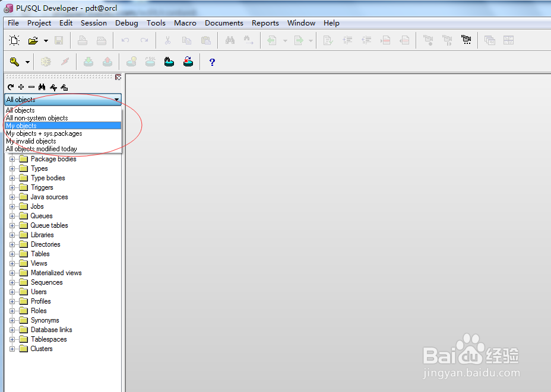Click the Rollback red arrow icon
The image size is (551, 392).
point(107,62)
